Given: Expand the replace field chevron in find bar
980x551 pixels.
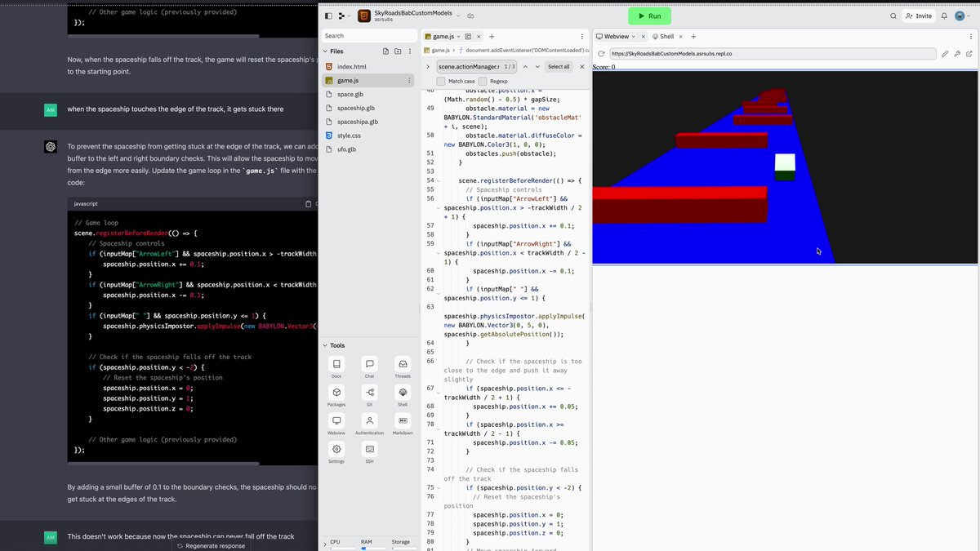Looking at the screenshot, I should tap(428, 67).
